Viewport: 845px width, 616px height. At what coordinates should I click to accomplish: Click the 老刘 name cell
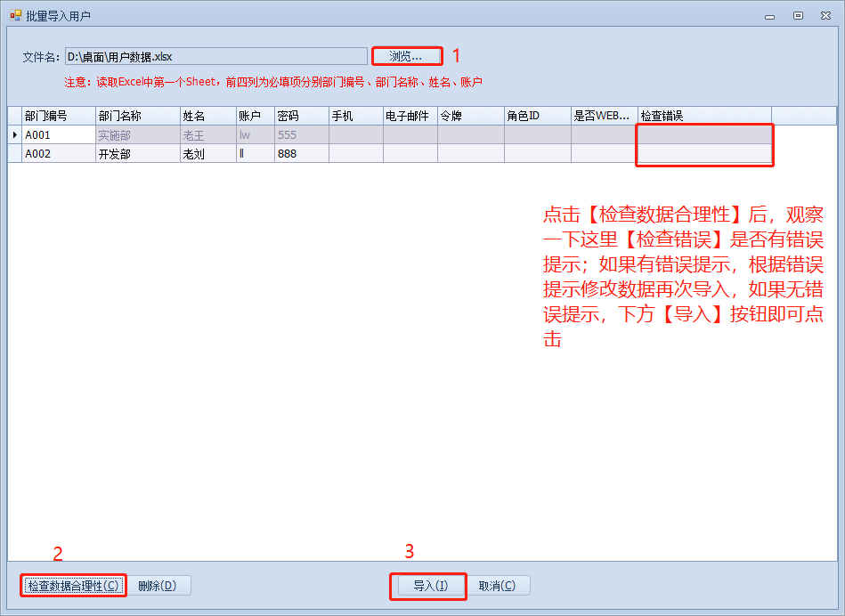coord(207,153)
